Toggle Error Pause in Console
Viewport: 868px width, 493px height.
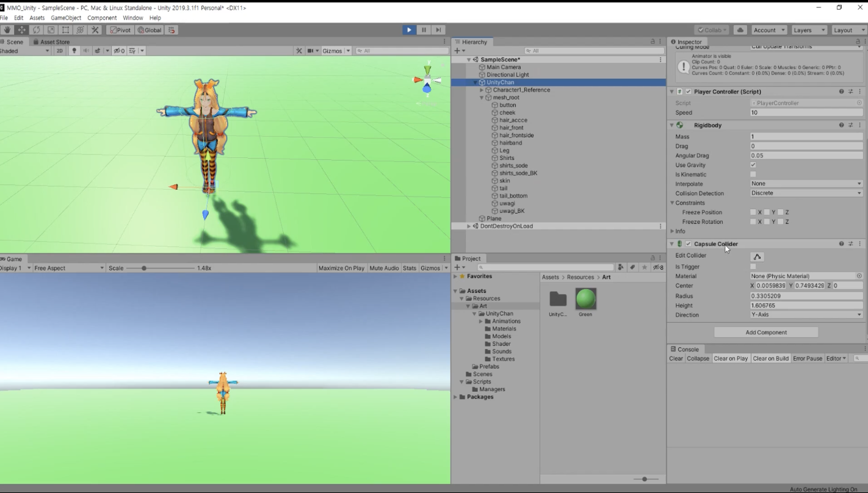(x=808, y=359)
